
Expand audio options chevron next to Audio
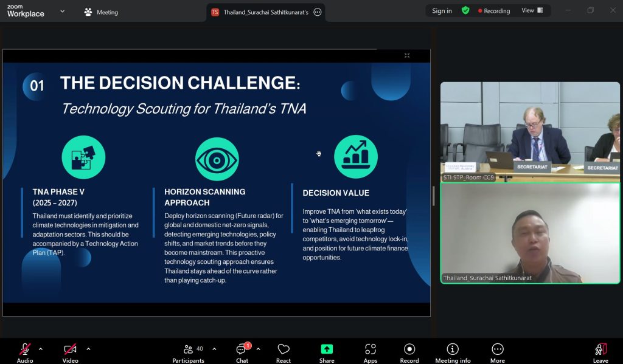(41, 349)
